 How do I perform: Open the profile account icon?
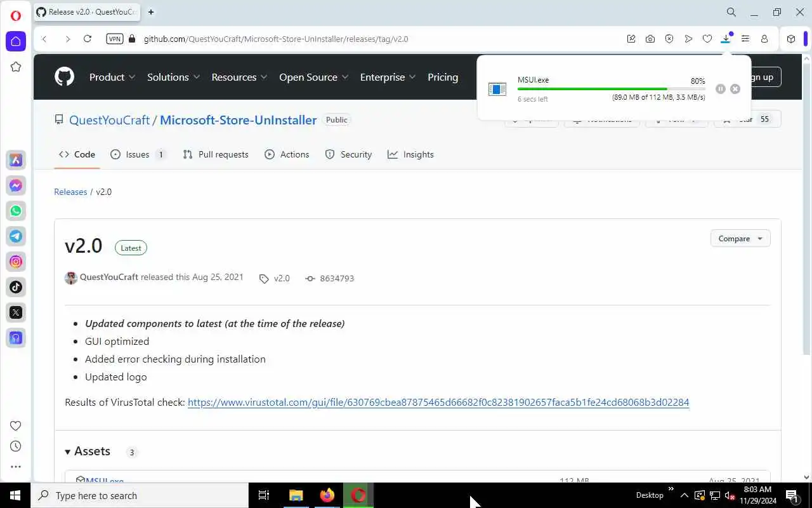tap(764, 39)
